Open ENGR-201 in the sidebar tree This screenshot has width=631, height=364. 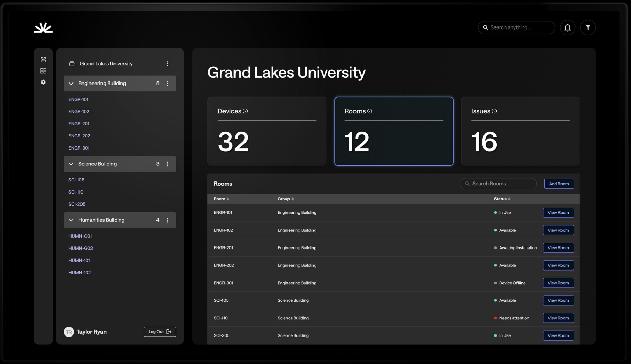[x=79, y=124]
